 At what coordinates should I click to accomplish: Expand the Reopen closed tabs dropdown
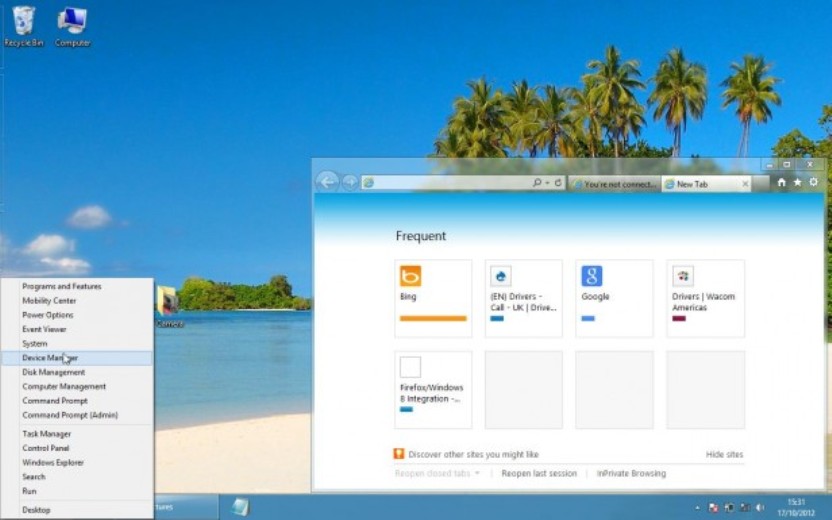click(437, 473)
